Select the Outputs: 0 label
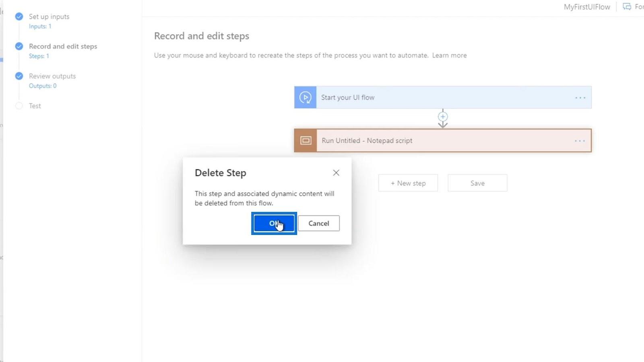This screenshot has height=362, width=644. [43, 86]
